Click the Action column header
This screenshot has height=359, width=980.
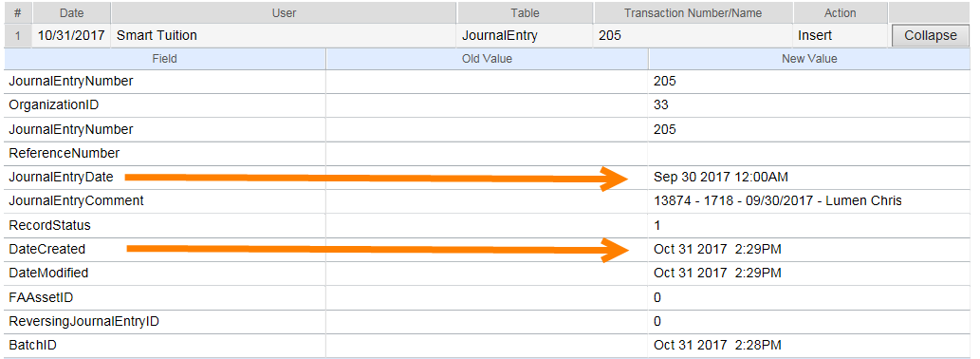click(840, 12)
